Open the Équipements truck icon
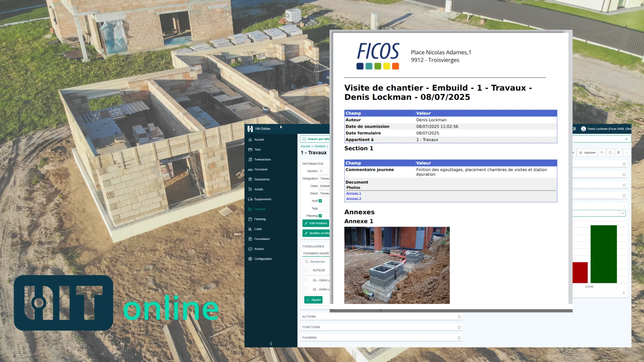Image resolution: width=644 pixels, height=362 pixels. click(x=250, y=199)
